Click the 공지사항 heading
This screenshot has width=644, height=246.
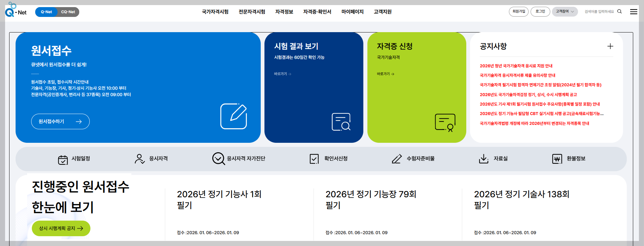[x=493, y=46]
